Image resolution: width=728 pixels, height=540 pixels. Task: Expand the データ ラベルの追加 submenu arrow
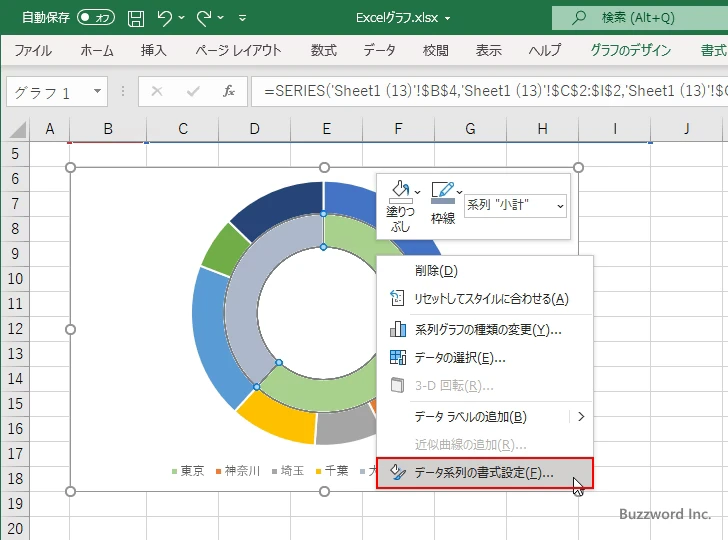[581, 416]
